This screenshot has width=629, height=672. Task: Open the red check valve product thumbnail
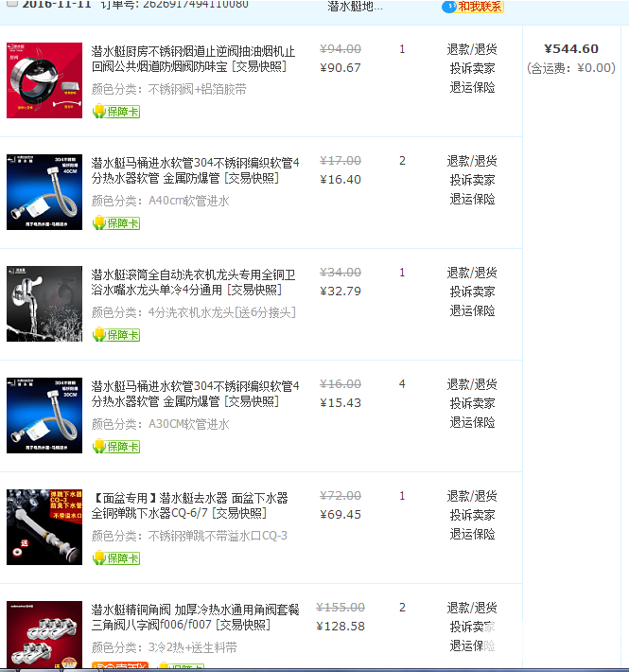pyautogui.click(x=44, y=80)
